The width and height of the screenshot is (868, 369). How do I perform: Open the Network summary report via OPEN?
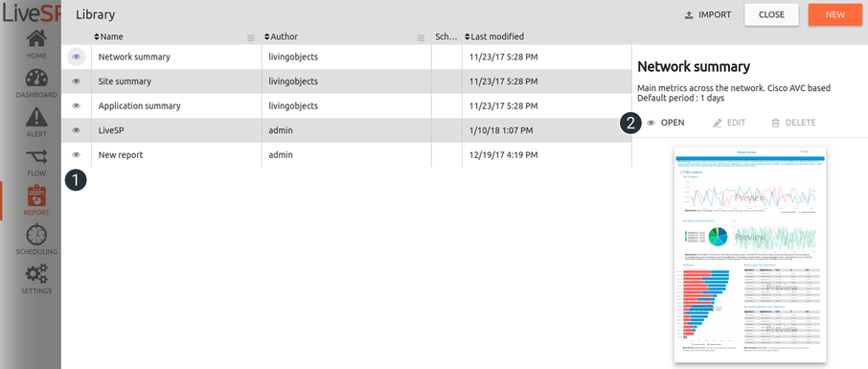666,123
